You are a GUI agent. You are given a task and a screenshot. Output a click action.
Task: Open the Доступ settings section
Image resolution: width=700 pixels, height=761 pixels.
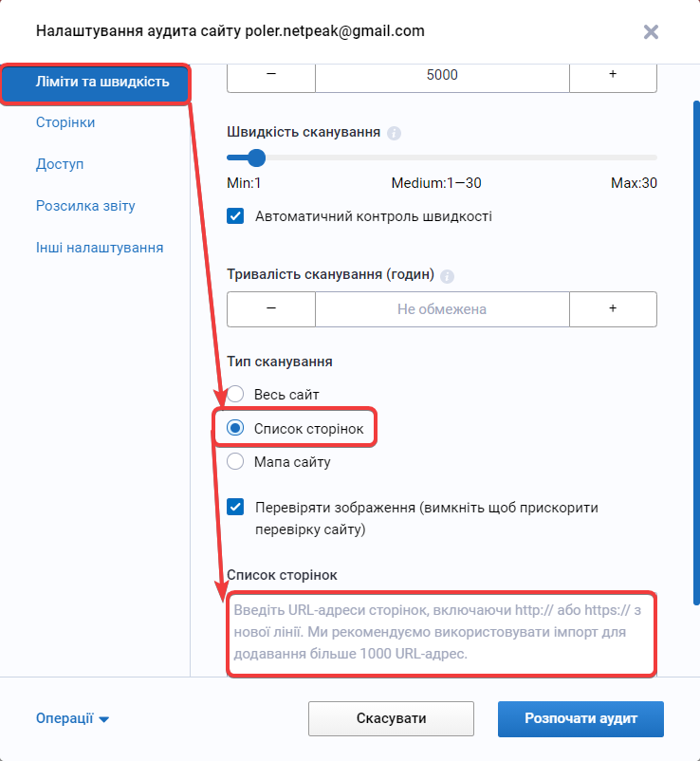click(x=60, y=164)
